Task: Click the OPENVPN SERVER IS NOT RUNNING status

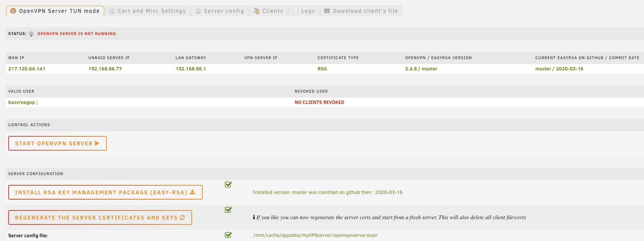Action: pos(77,34)
